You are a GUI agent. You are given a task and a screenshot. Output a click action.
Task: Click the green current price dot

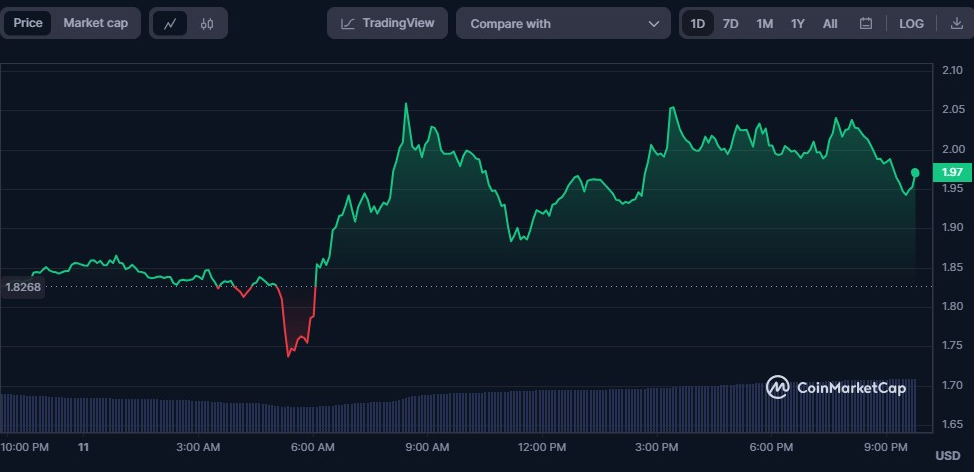coord(915,173)
